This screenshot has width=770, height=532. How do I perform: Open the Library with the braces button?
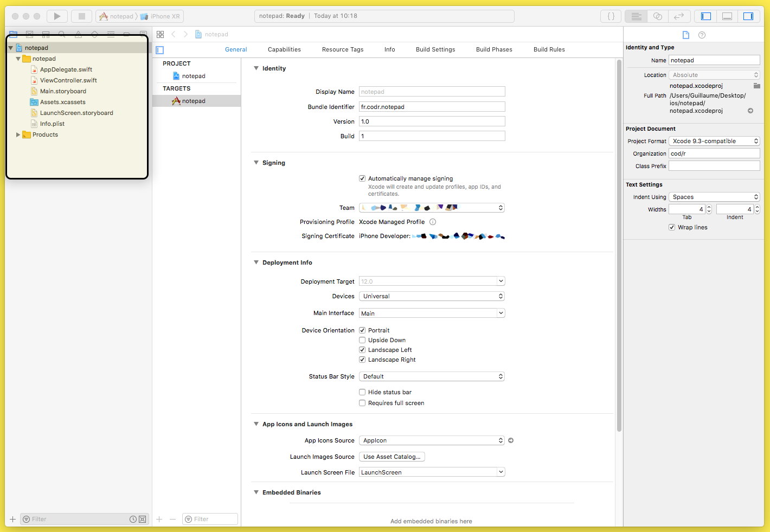[x=611, y=16]
